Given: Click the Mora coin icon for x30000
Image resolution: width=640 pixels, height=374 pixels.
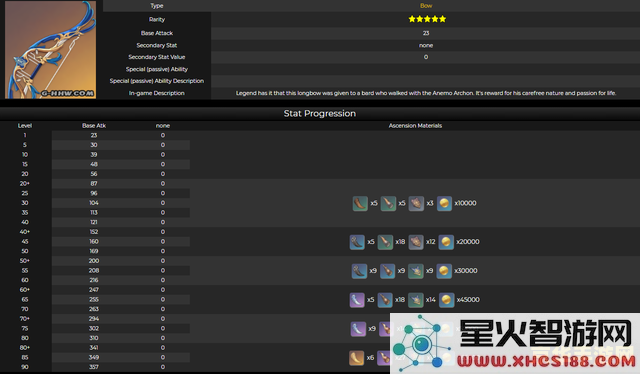Looking at the screenshot, I should pyautogui.click(x=444, y=271).
